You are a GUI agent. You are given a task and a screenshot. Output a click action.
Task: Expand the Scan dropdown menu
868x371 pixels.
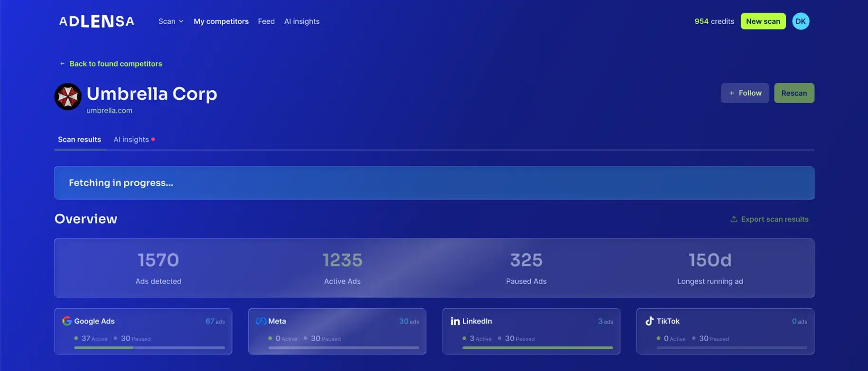[x=171, y=21]
